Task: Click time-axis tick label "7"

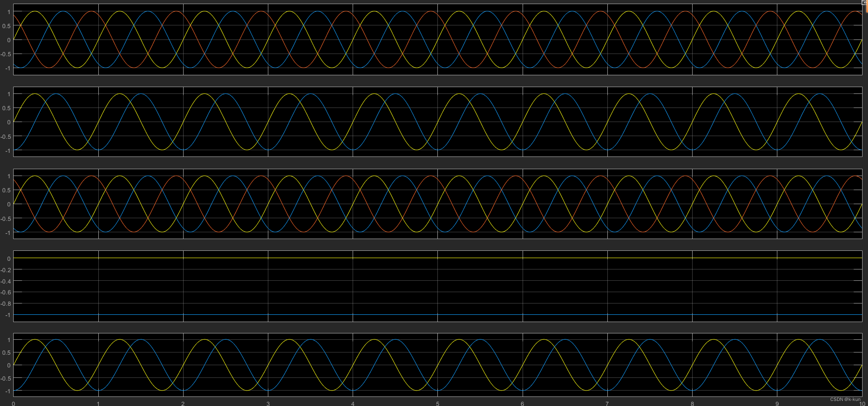Action: click(x=607, y=403)
